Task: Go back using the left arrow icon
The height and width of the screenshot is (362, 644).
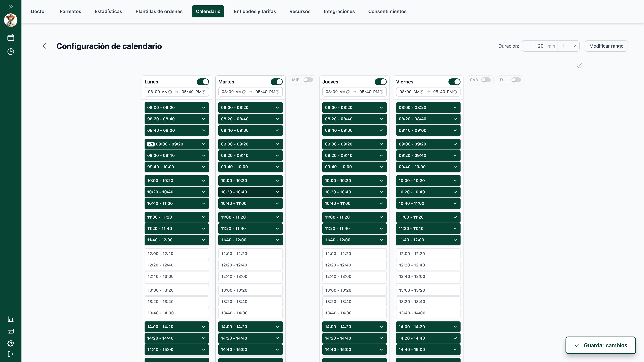Action: click(x=44, y=46)
